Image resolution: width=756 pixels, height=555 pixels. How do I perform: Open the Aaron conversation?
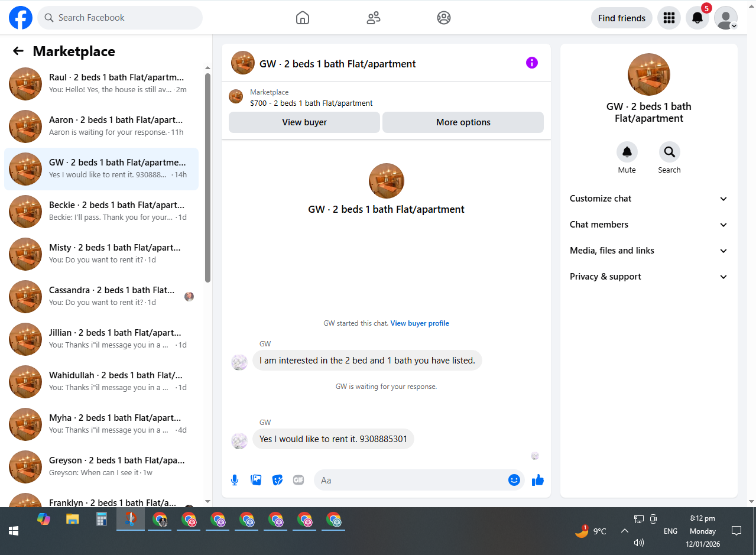[x=102, y=126]
